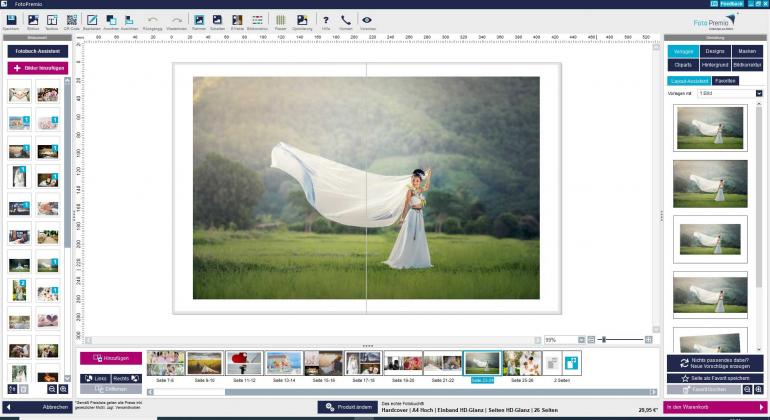
Task: Click fit-to-window icon right of zoom slider
Action: 649,339
